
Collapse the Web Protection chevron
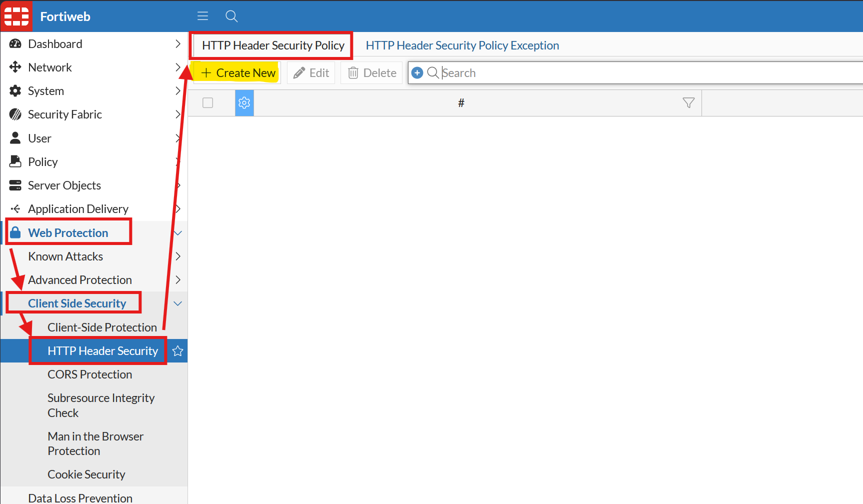pos(178,233)
